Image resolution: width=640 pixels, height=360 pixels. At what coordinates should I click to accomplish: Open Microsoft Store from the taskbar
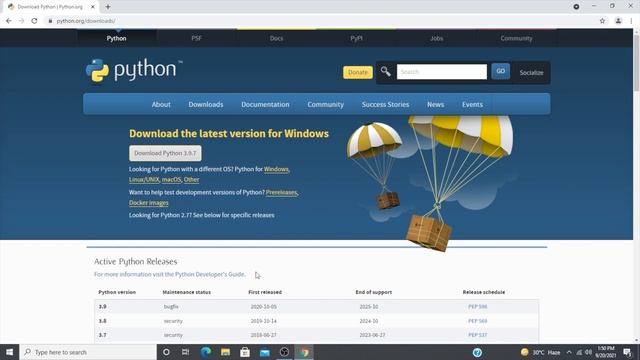point(245,352)
